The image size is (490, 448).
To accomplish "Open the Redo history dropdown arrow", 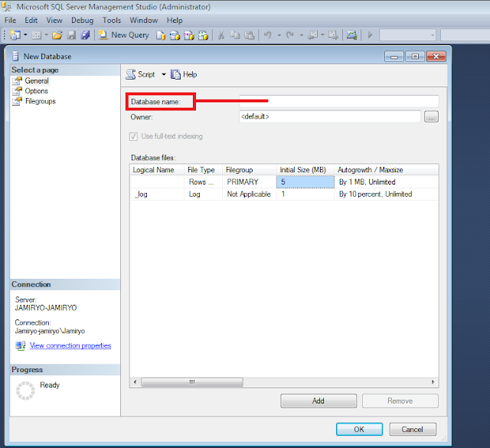I will point(302,35).
